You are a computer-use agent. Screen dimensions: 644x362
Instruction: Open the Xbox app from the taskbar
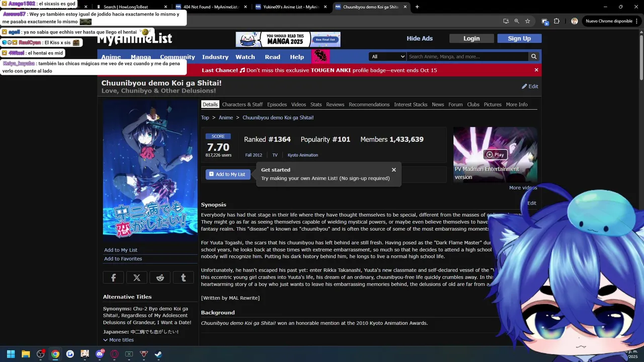(129, 354)
